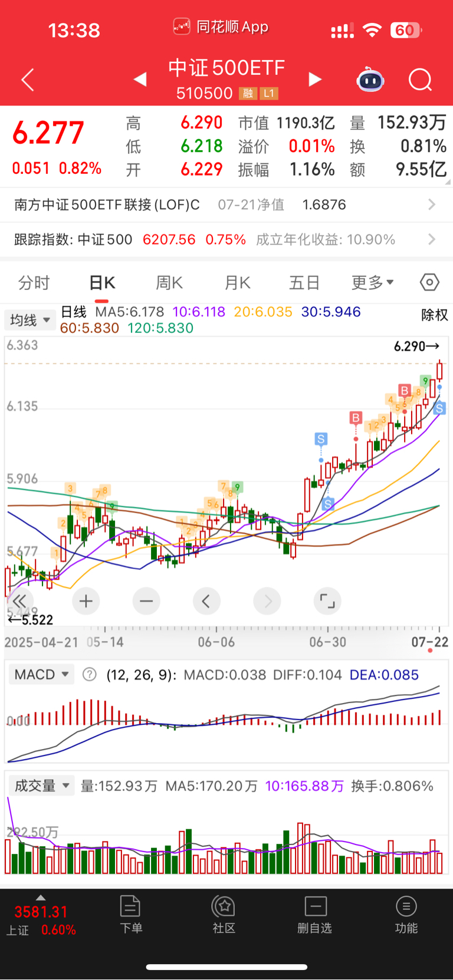The image size is (453, 980).
Task: Tap the 07-22 date label
Action: click(430, 642)
